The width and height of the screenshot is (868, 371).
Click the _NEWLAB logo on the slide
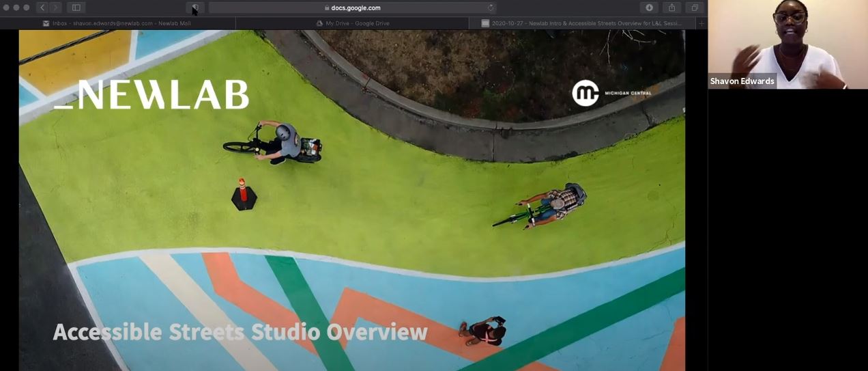tap(151, 95)
